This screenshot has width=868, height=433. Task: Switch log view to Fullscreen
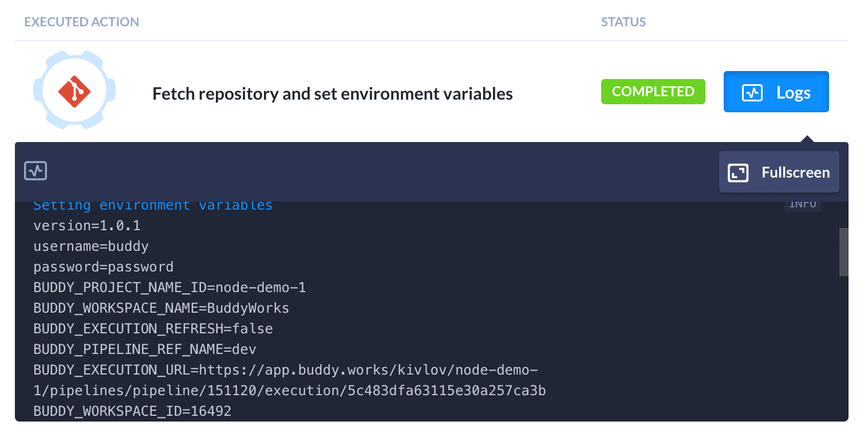[779, 172]
